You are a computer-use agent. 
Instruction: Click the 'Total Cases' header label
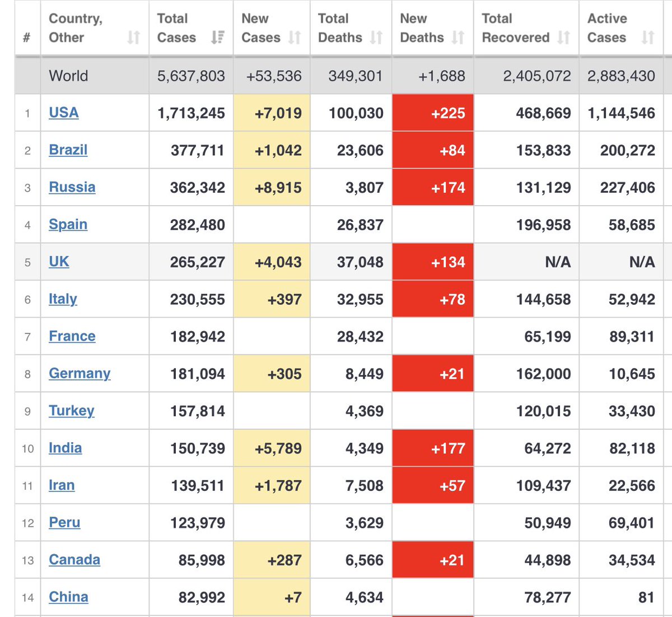click(x=176, y=28)
